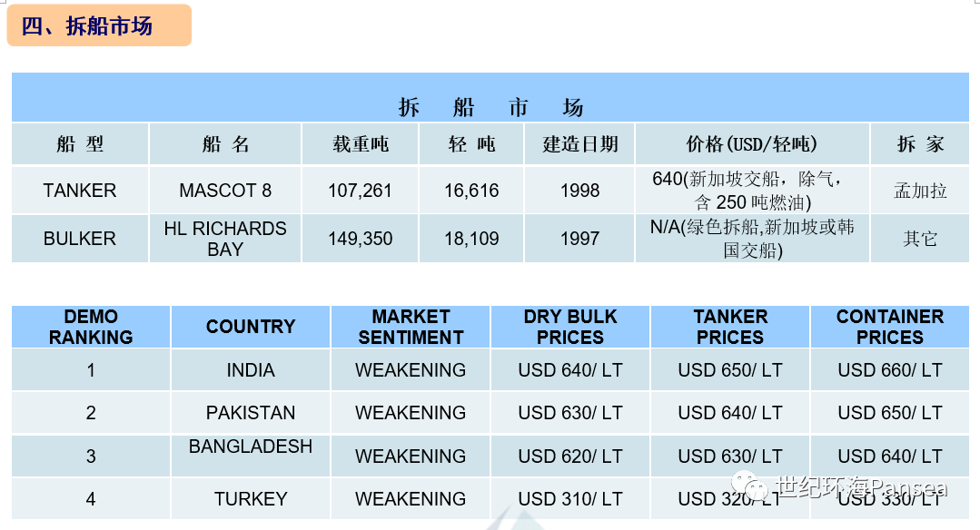Click India's USD 640/ LT dry bulk price
The height and width of the screenshot is (530, 980).
coord(570,370)
